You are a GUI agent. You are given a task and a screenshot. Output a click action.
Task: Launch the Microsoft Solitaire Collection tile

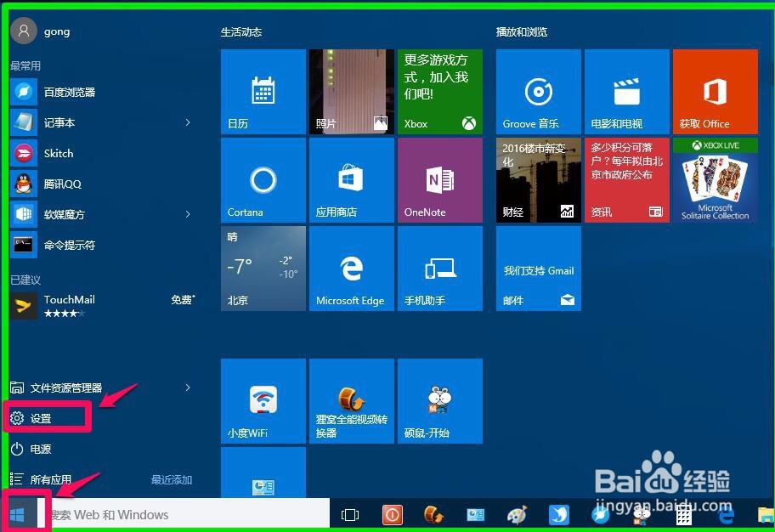(x=716, y=180)
